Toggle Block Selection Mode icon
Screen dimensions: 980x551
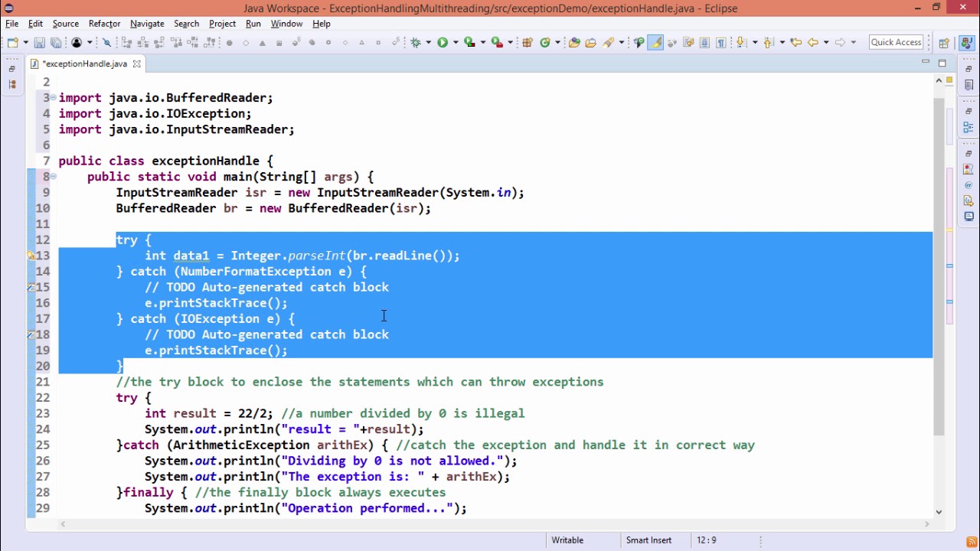704,43
